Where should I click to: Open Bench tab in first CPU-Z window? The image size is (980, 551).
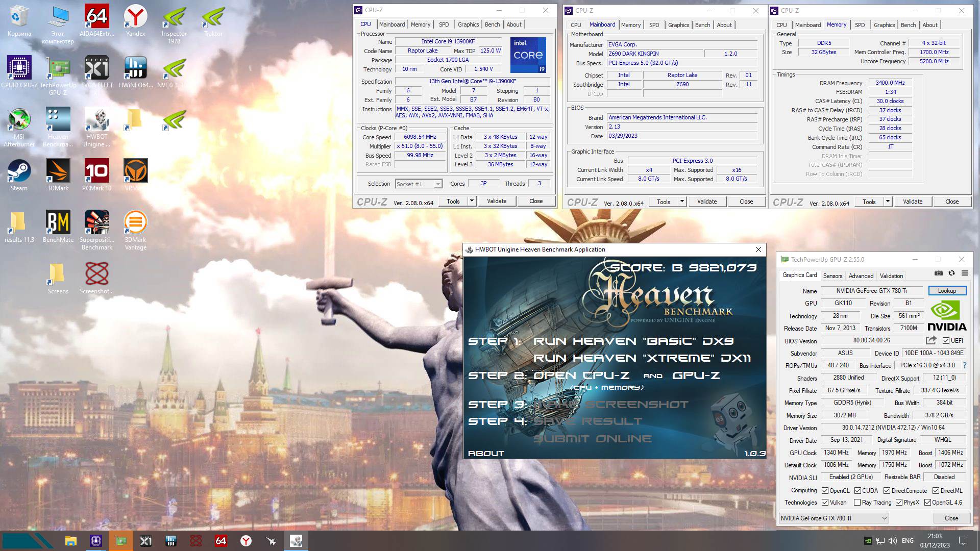(492, 24)
